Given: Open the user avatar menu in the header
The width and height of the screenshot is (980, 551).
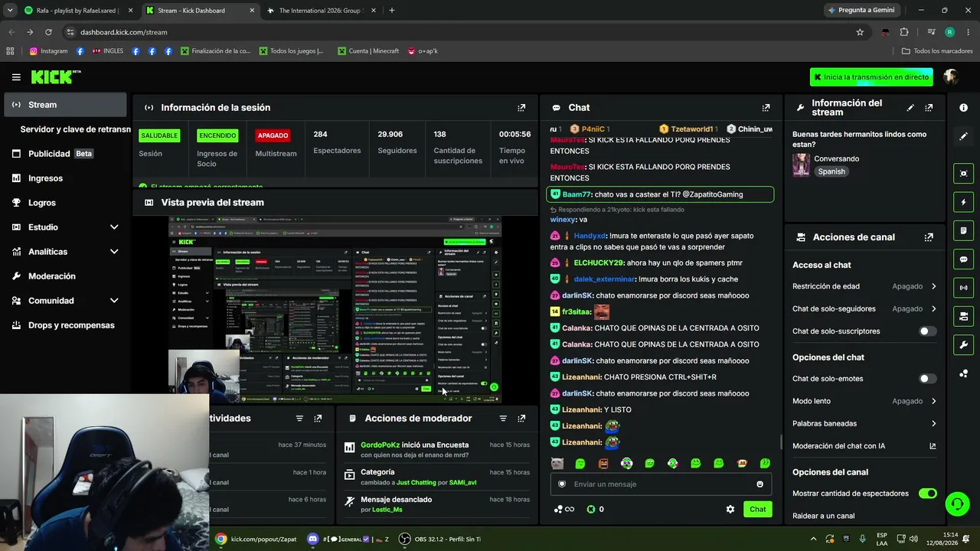Looking at the screenshot, I should (x=951, y=77).
